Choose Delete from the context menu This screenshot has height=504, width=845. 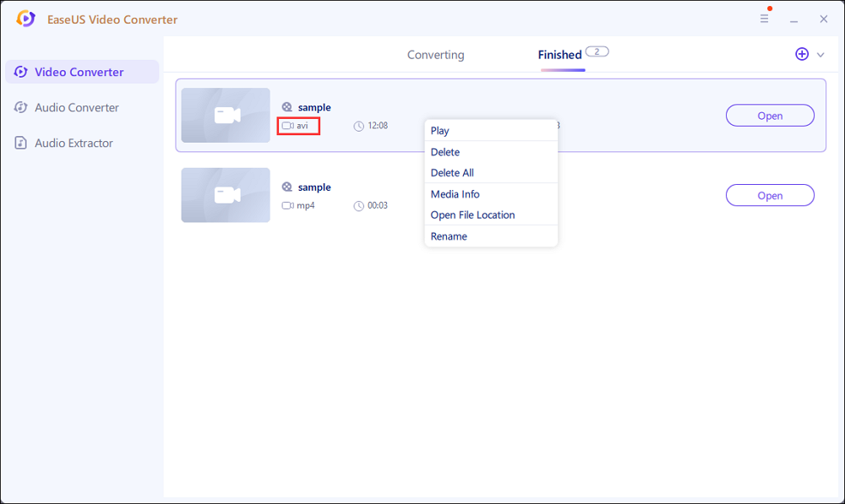[445, 152]
